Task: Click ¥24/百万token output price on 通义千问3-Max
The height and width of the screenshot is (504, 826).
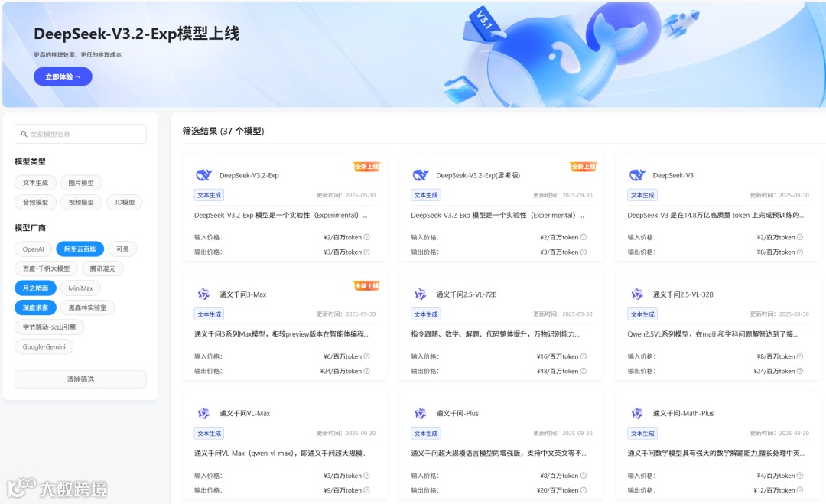Action: [x=341, y=371]
